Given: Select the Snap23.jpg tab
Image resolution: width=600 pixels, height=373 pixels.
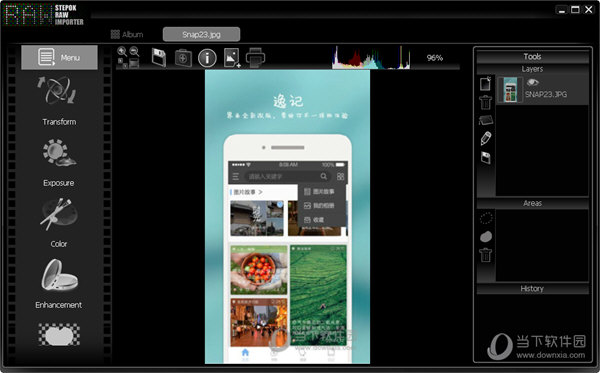Looking at the screenshot, I should [201, 34].
